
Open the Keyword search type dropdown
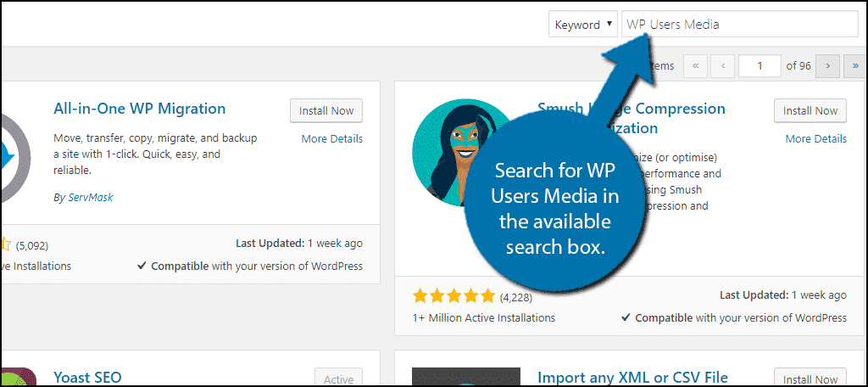[x=582, y=25]
